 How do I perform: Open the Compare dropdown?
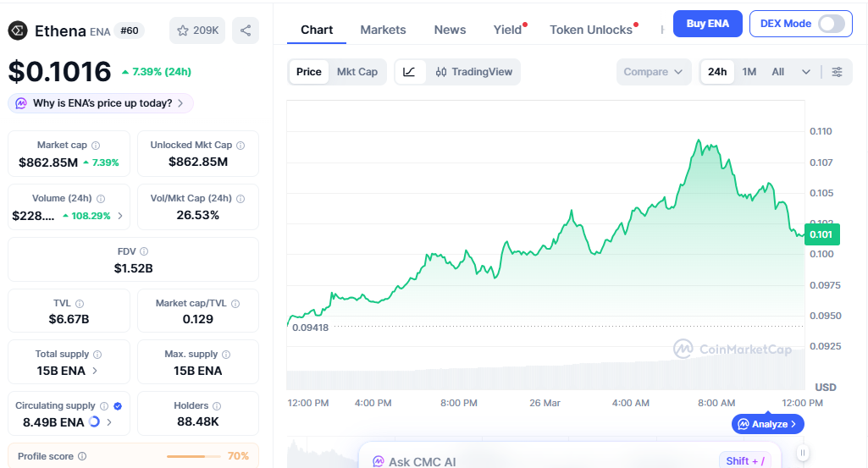(654, 72)
